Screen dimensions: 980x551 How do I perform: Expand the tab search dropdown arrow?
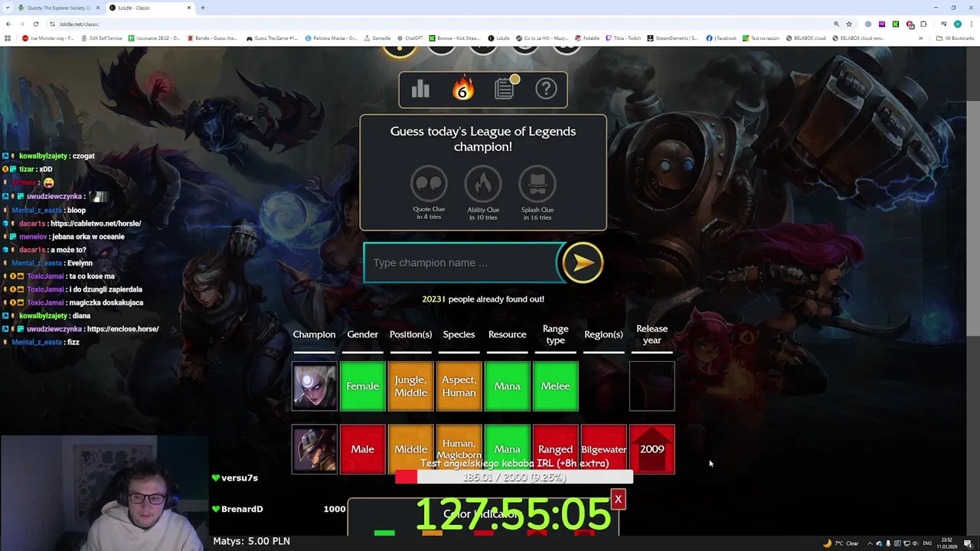(x=8, y=8)
